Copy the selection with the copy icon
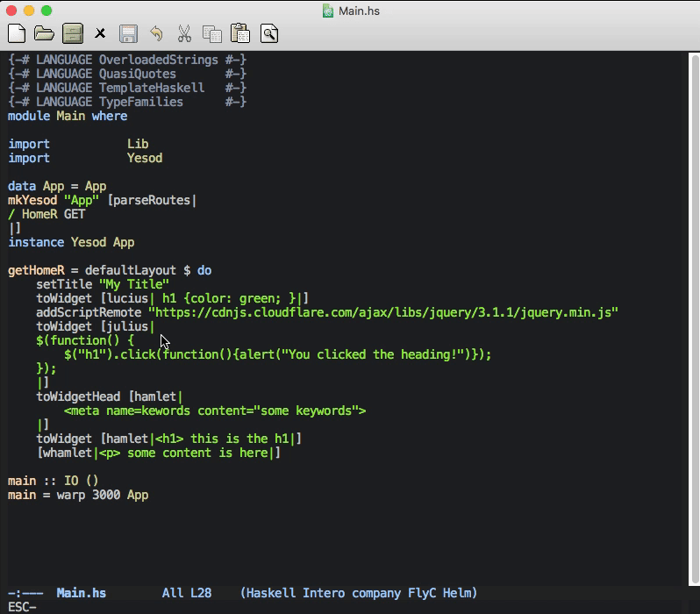This screenshot has height=614, width=700. point(212,34)
